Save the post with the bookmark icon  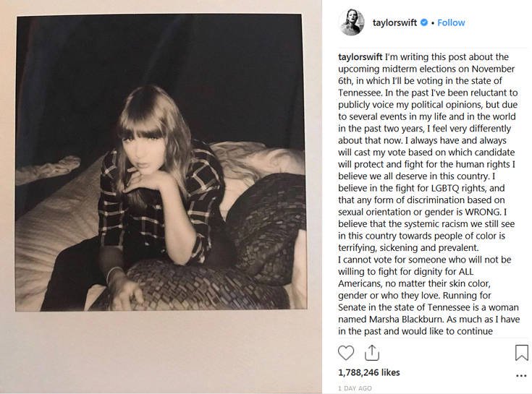pos(521,352)
